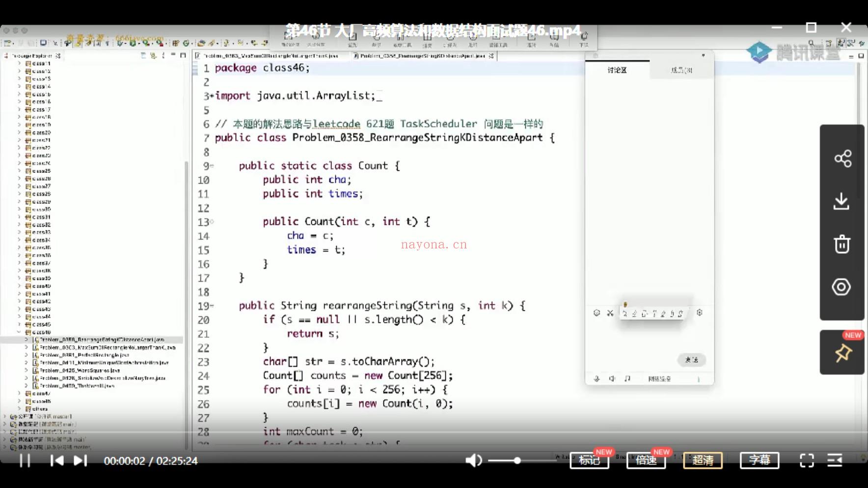Viewport: 868px width, 488px height.
Task: Fold the Count class at line 9
Action: coord(212,166)
